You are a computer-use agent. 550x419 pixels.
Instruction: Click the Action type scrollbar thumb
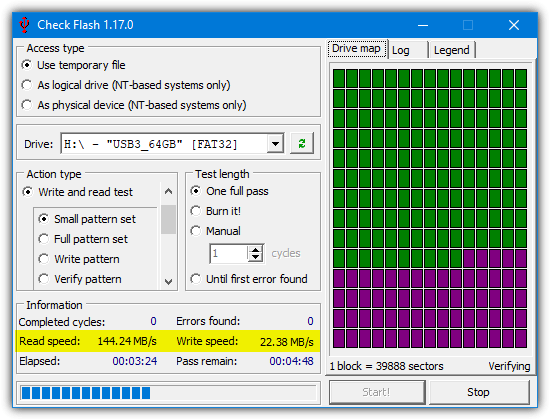pyautogui.click(x=168, y=219)
